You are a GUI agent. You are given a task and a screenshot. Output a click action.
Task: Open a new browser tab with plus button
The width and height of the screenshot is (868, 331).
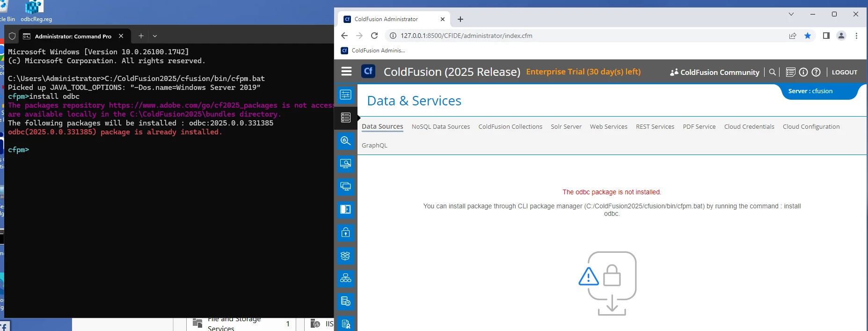tap(460, 19)
